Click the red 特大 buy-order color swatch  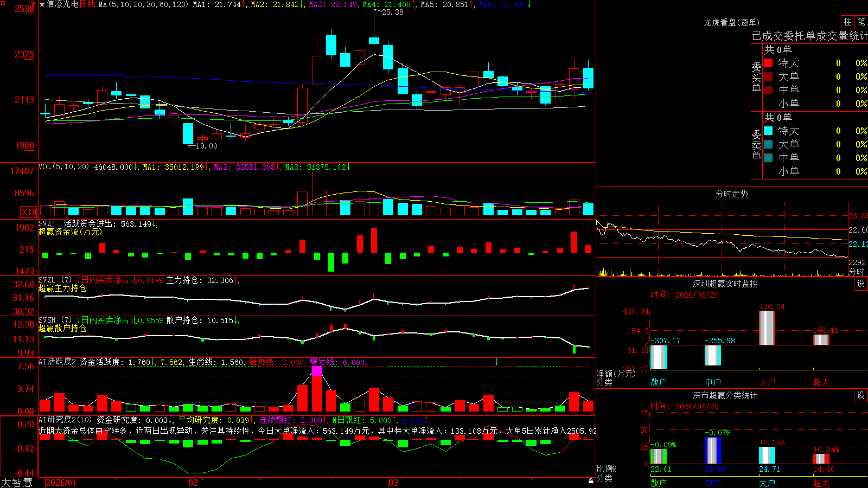click(x=768, y=63)
